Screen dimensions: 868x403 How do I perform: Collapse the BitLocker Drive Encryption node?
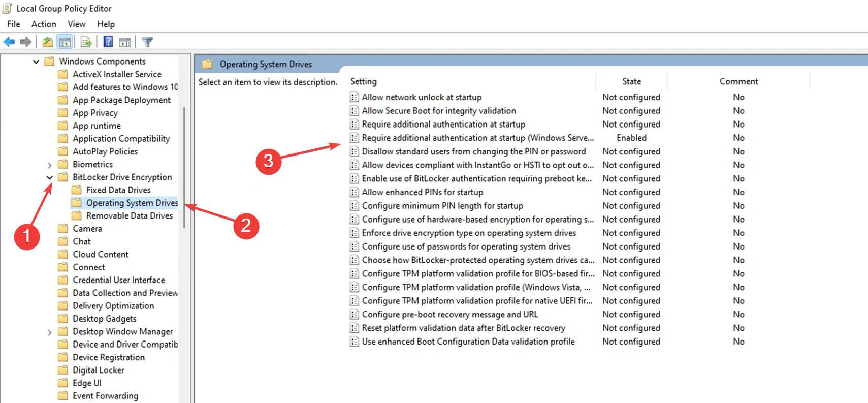point(49,177)
